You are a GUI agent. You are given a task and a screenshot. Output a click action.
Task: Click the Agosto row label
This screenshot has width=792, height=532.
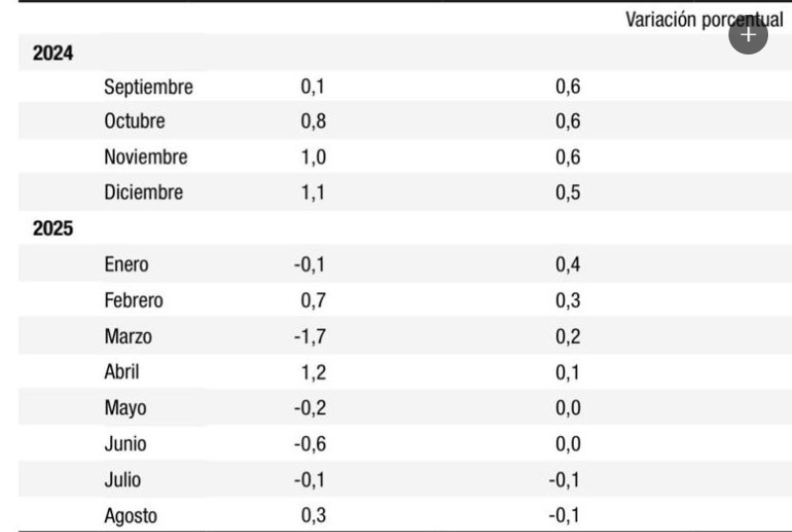(x=131, y=515)
